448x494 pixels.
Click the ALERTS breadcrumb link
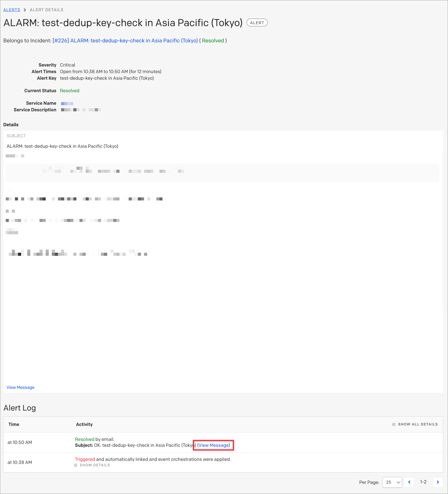(x=11, y=10)
